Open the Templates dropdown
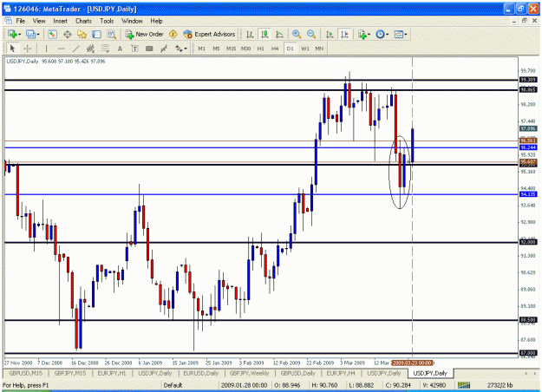Image resolution: width=542 pixels, height=392 pixels. 401,34
